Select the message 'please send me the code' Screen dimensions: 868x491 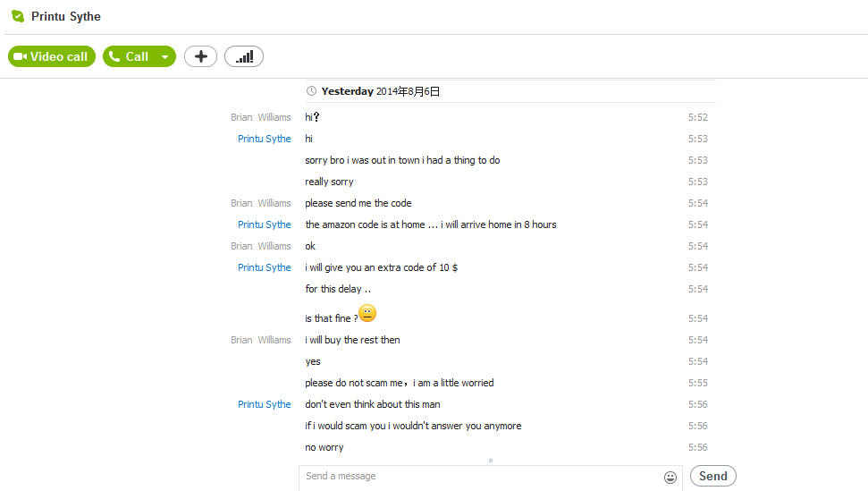pos(358,203)
